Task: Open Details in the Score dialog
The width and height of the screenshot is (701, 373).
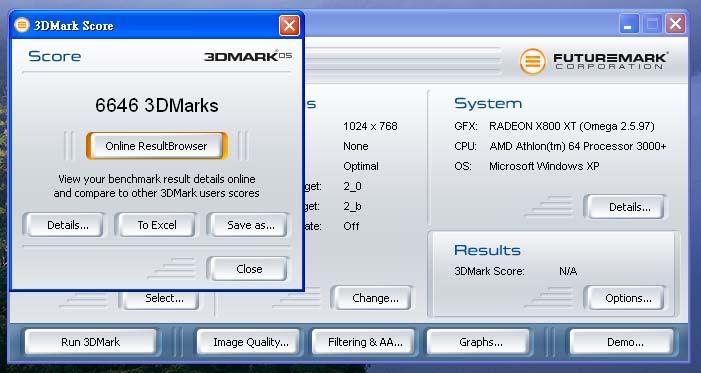Action: 68,225
